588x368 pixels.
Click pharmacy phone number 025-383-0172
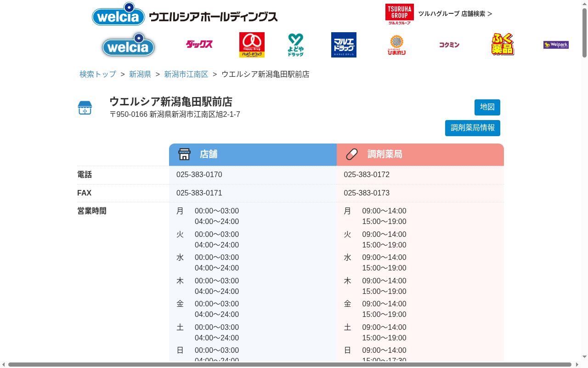pyautogui.click(x=367, y=175)
